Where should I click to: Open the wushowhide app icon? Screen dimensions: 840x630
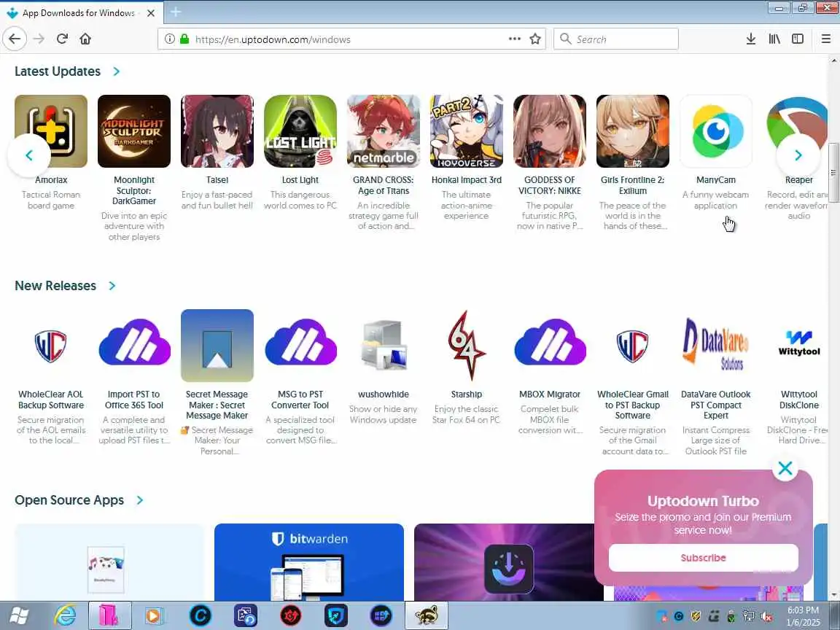[x=384, y=346]
